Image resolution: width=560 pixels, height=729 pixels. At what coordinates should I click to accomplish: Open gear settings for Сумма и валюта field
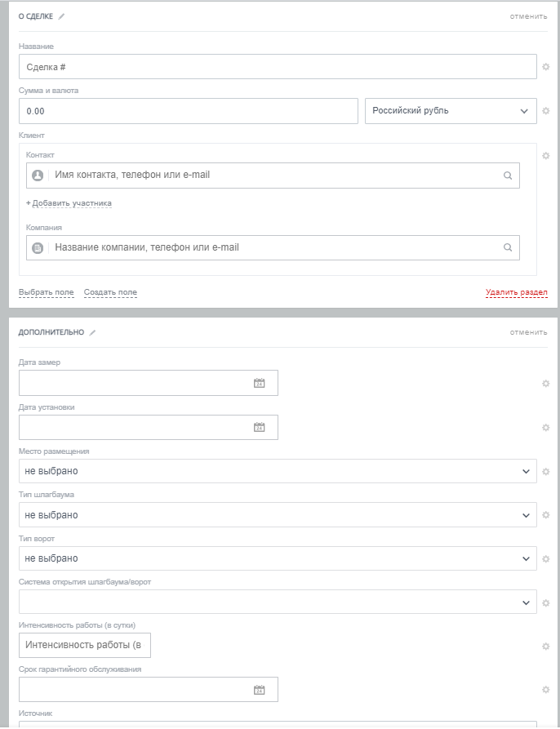[x=546, y=111]
